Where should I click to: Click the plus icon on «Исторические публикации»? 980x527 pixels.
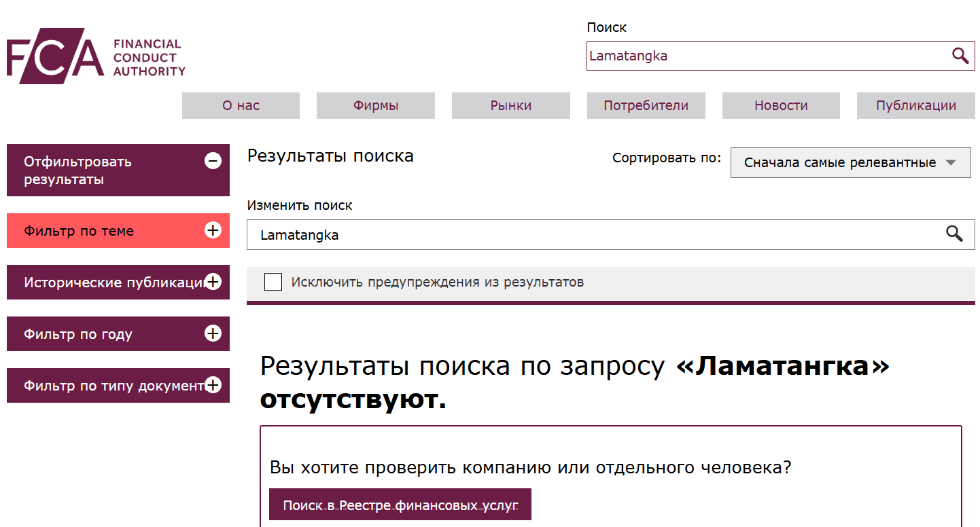coord(213,282)
